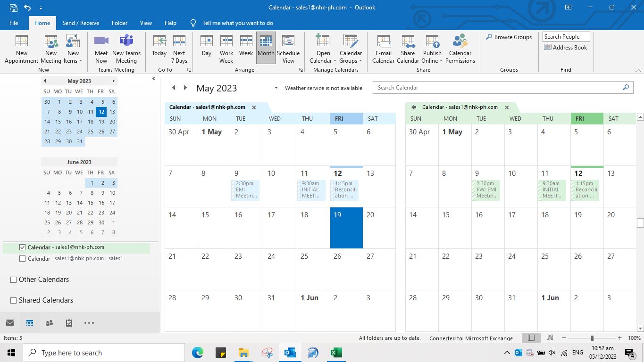The height and width of the screenshot is (362, 644).
Task: Go to next month in mini calendar
Action: 113,81
